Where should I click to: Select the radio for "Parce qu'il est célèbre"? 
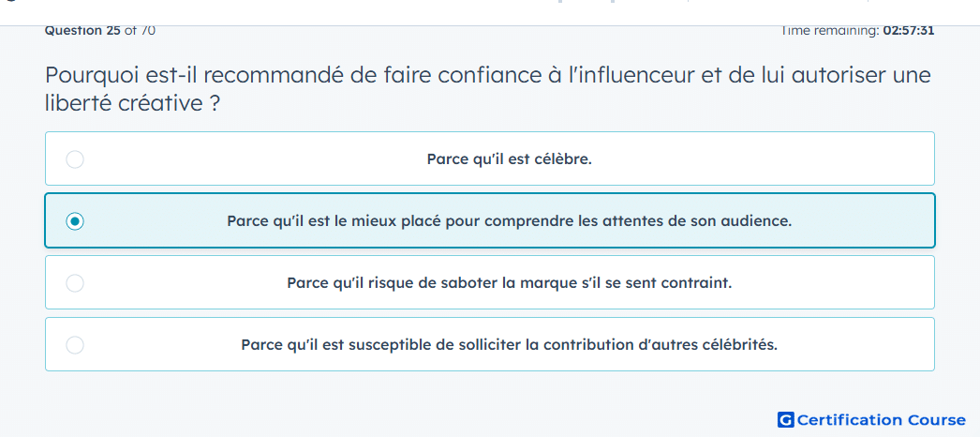(x=75, y=159)
